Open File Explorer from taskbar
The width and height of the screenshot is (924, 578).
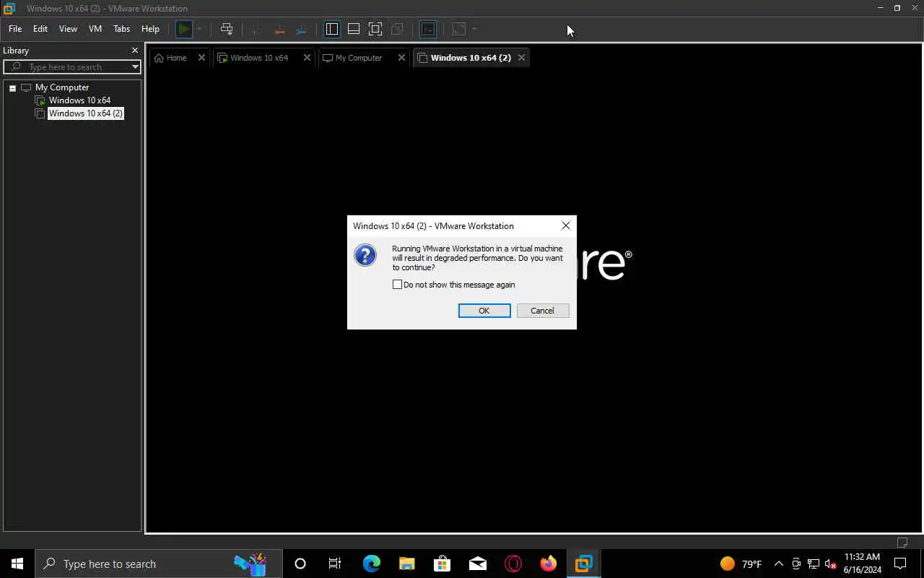point(407,564)
